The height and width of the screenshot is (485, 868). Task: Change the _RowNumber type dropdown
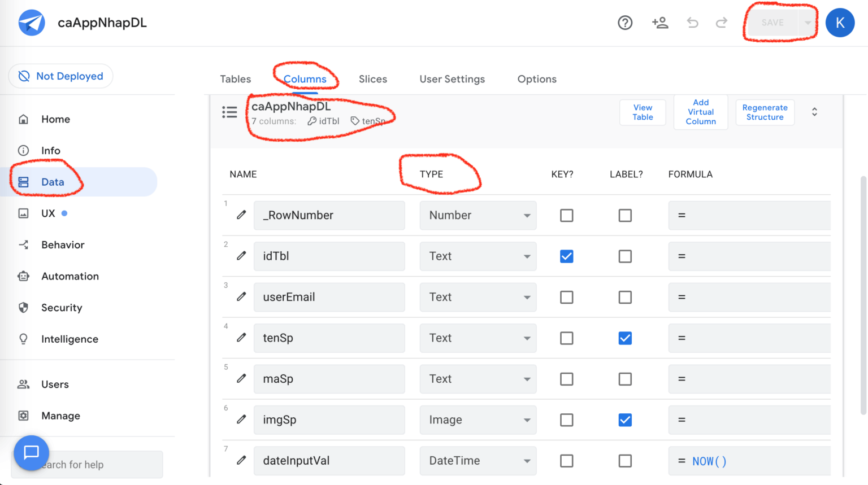(x=478, y=215)
